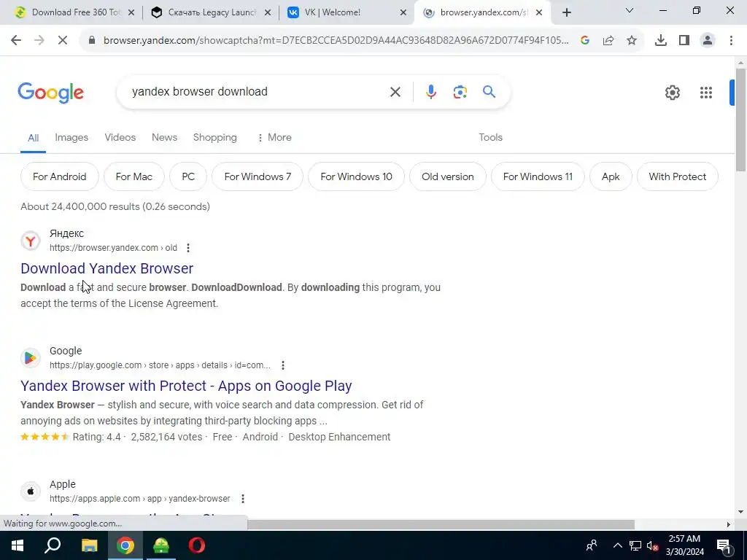Open Windows Start menu
Image resolution: width=747 pixels, height=560 pixels.
[18, 545]
